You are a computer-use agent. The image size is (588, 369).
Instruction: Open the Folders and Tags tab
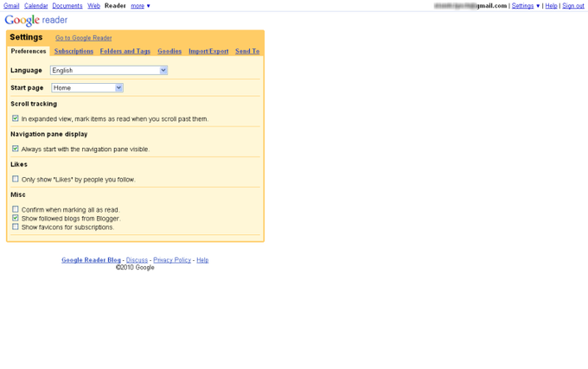[x=125, y=51]
